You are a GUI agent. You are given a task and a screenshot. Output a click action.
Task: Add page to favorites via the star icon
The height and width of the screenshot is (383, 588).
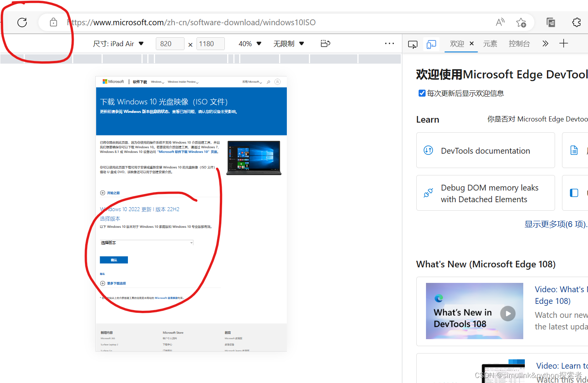pos(521,23)
